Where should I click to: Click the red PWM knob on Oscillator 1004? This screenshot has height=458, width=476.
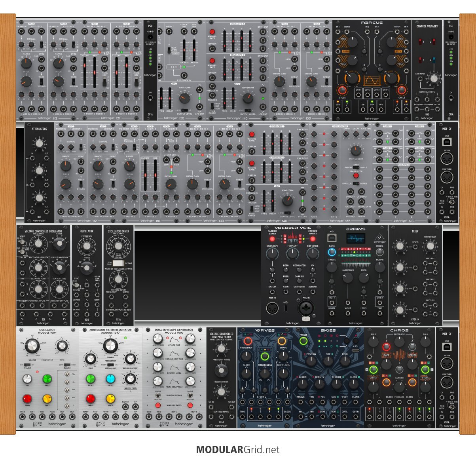[27, 398]
